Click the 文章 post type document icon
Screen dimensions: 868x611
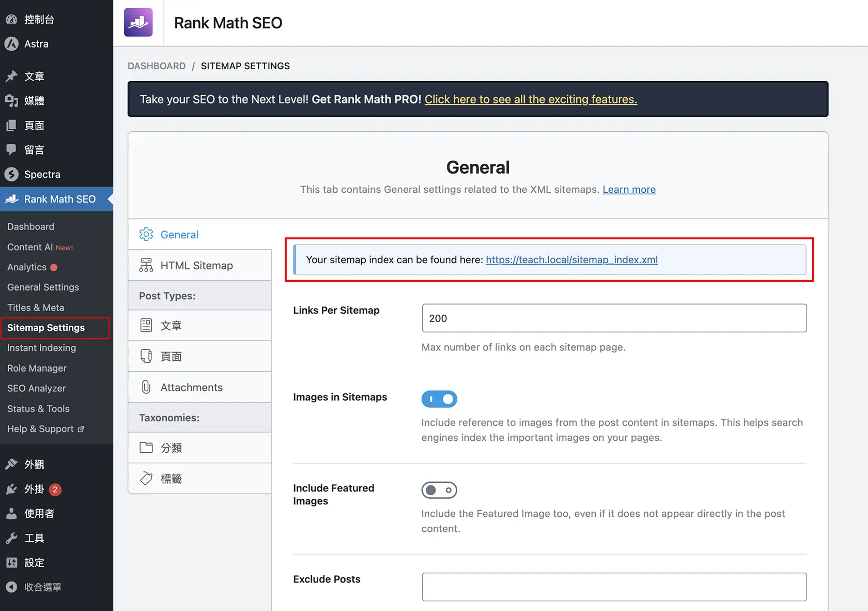tap(146, 325)
